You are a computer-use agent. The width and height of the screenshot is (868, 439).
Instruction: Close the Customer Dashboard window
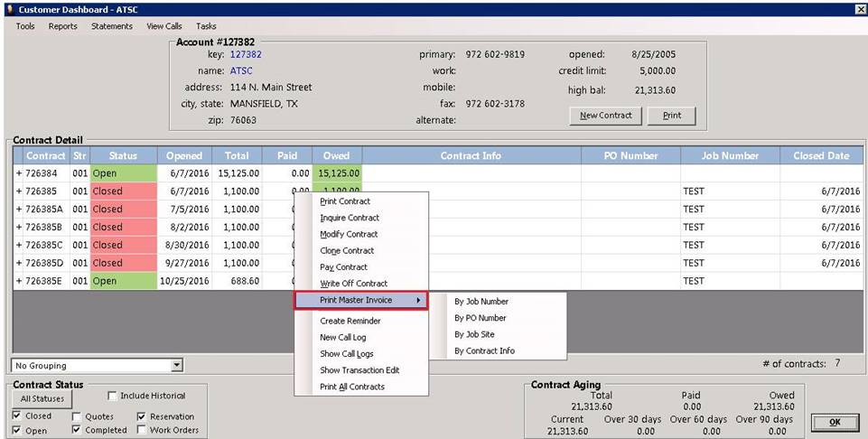[x=860, y=8]
